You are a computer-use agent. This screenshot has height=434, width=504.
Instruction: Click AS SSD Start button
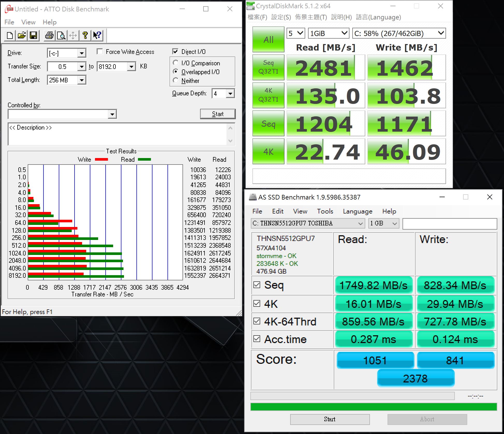click(x=330, y=419)
